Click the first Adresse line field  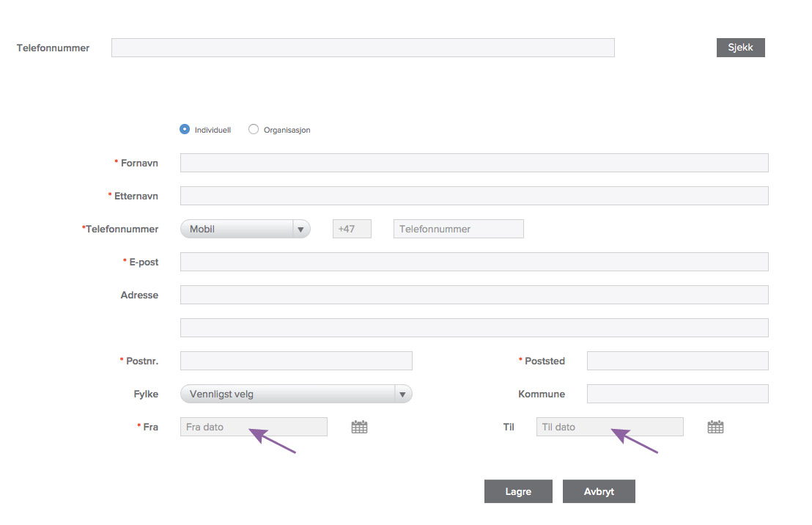click(474, 295)
